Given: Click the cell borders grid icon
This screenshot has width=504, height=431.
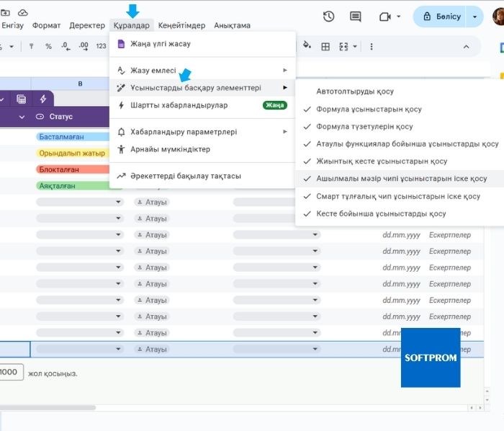Looking at the screenshot, I should pyautogui.click(x=325, y=46).
